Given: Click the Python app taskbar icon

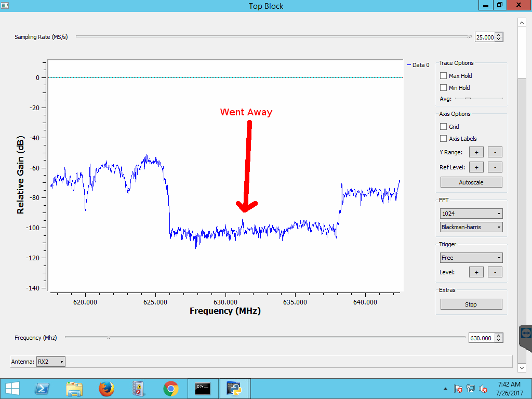Looking at the screenshot, I should [234, 388].
